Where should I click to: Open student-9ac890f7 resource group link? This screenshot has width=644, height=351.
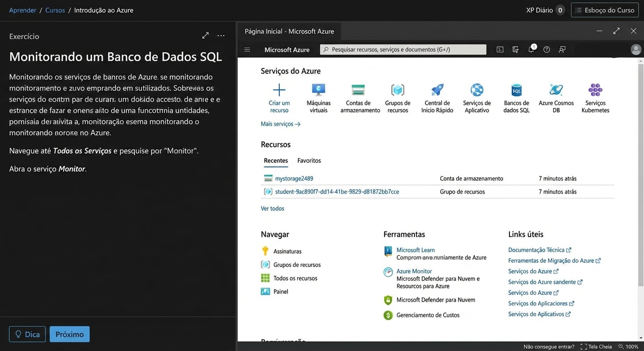[337, 191]
